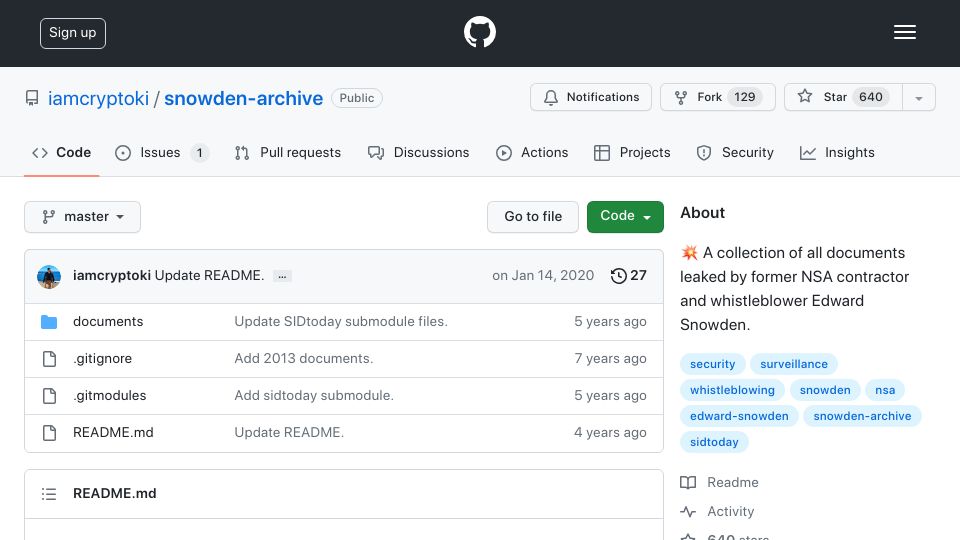
Task: Open the documents folder
Action: tap(108, 321)
